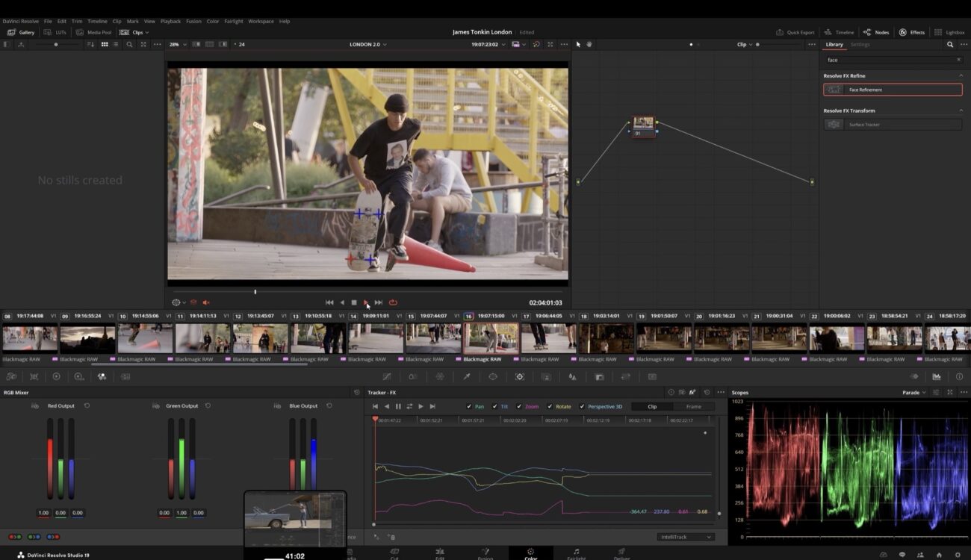Click the effects library search magnifier icon

[950, 45]
